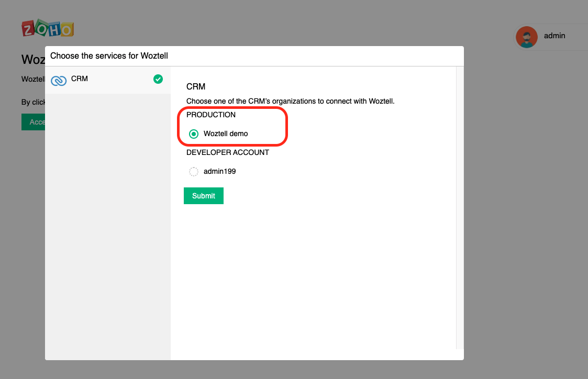Screen dimensions: 588x379
Task: Click the CRM heading in right panel
Action: click(196, 86)
